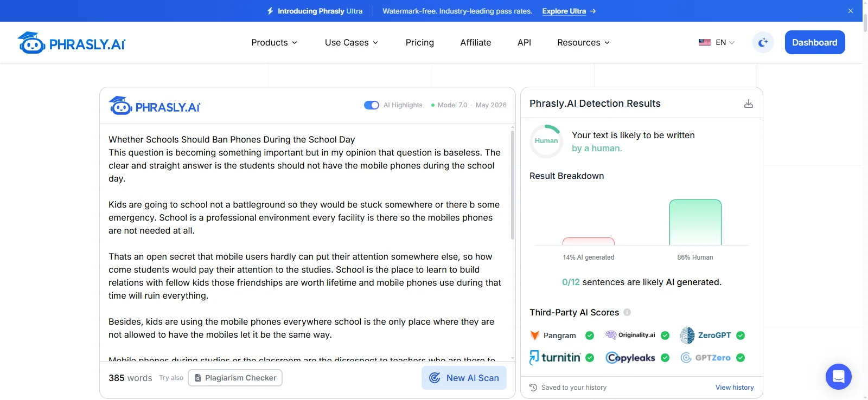Click the ZeroGPT score logo

point(706,336)
